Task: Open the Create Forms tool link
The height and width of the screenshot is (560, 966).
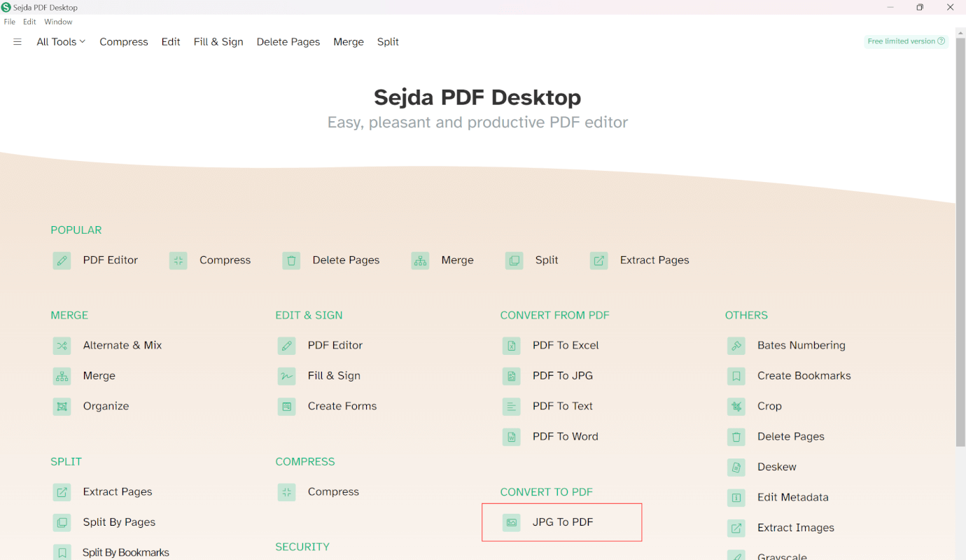Action: point(342,406)
